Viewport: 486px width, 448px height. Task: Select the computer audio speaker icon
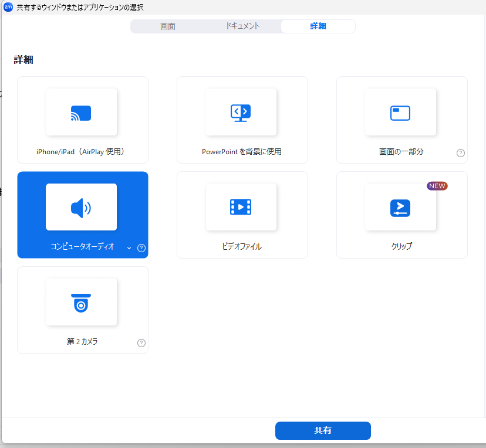(x=81, y=208)
